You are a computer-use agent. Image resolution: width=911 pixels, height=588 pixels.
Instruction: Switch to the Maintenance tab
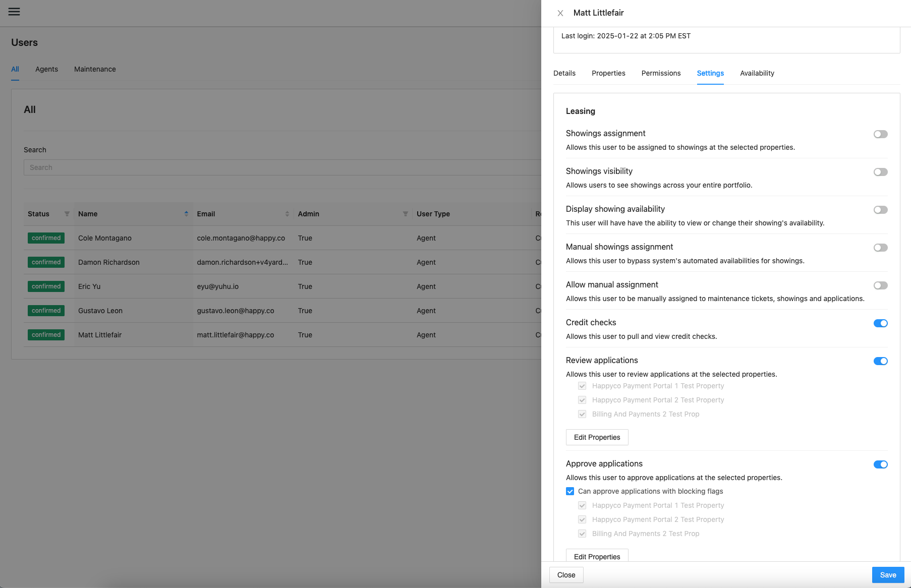click(95, 69)
